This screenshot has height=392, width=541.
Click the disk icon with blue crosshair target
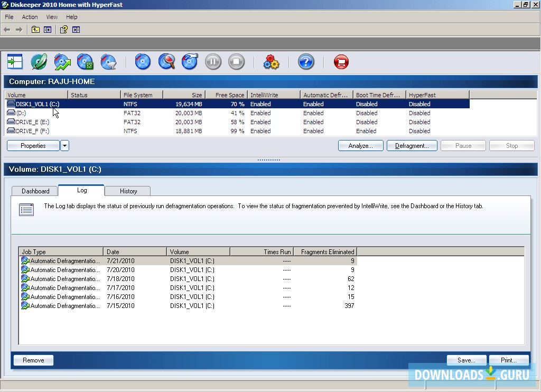pos(143,61)
